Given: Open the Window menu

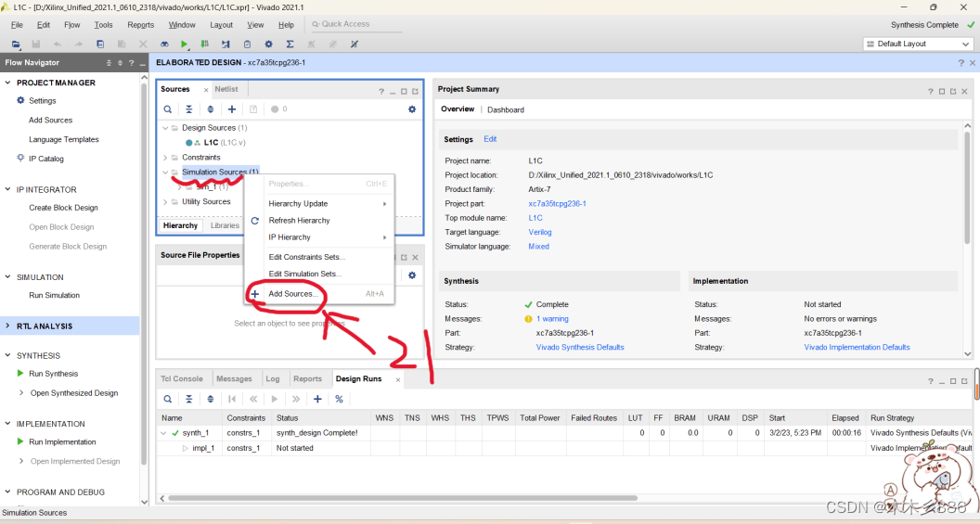Looking at the screenshot, I should [182, 25].
